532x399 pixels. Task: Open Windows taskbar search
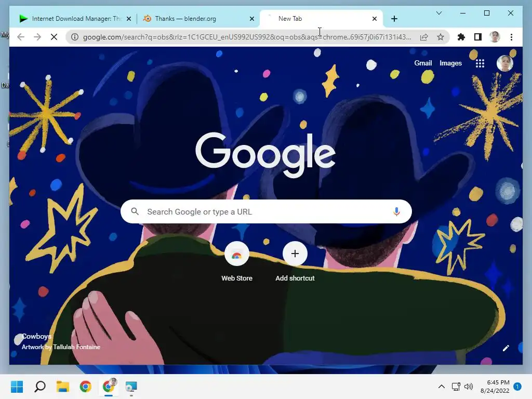40,387
